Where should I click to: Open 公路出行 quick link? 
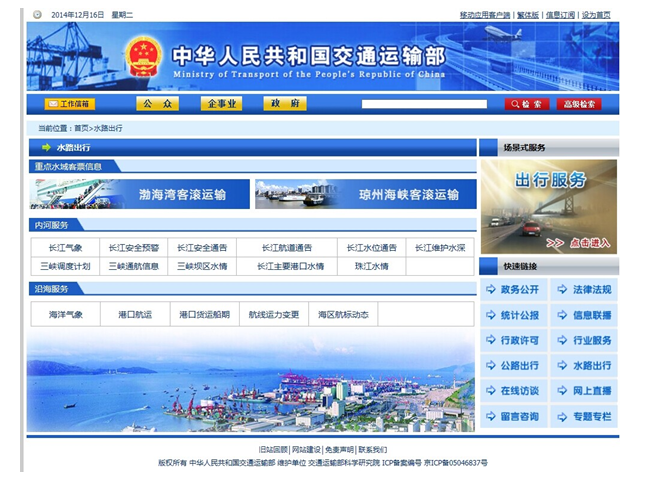(x=514, y=366)
